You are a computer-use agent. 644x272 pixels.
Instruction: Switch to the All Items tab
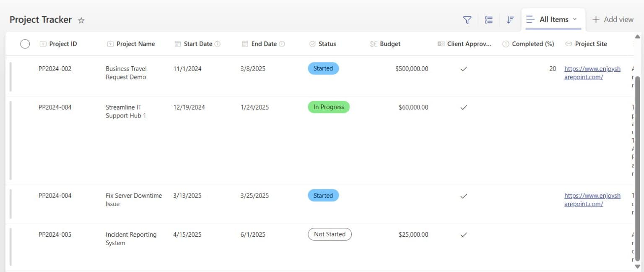(553, 19)
